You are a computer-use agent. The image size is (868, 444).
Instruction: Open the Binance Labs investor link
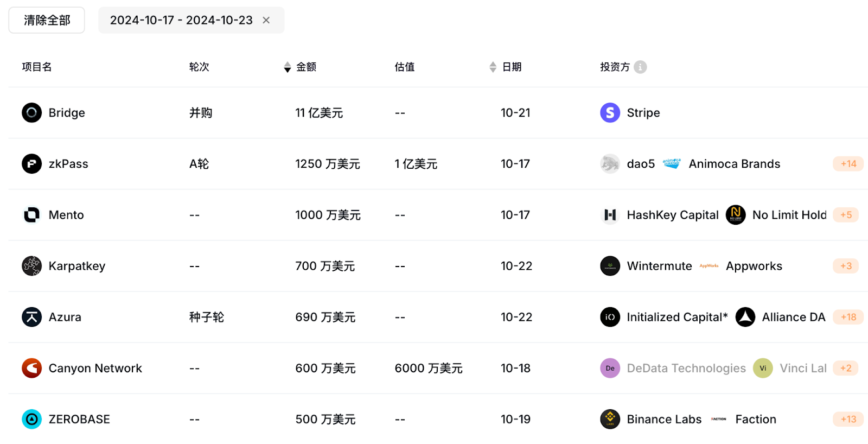click(665, 419)
